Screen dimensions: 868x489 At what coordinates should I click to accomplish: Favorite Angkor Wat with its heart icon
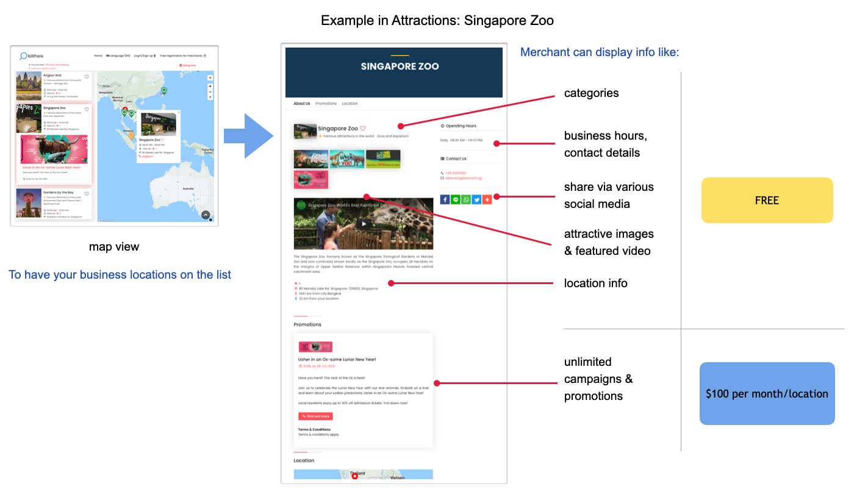click(x=87, y=77)
